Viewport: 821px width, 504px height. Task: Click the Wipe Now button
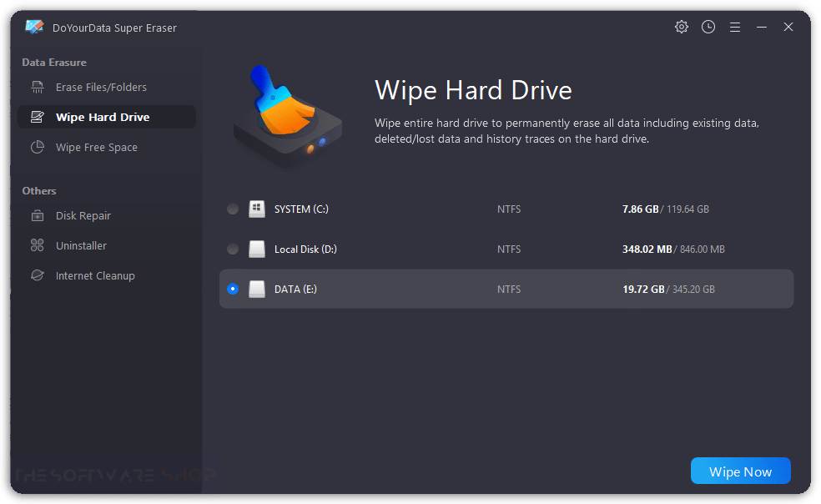pyautogui.click(x=740, y=471)
